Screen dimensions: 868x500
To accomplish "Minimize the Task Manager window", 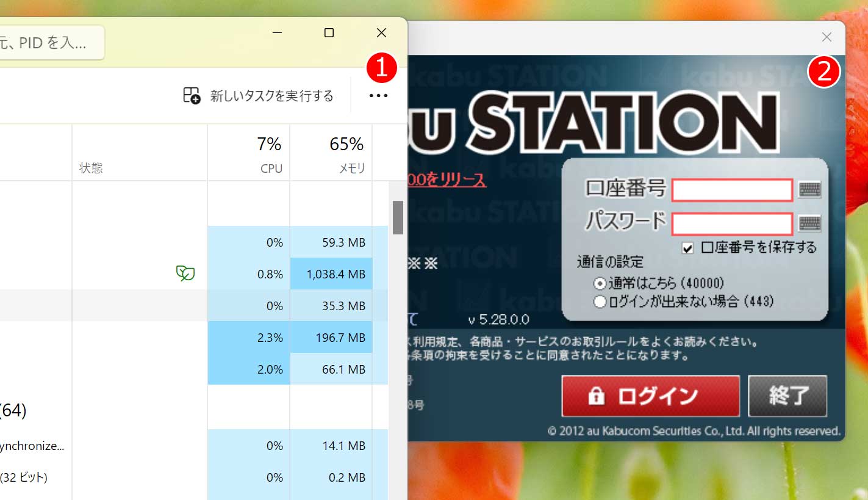I will pos(278,33).
